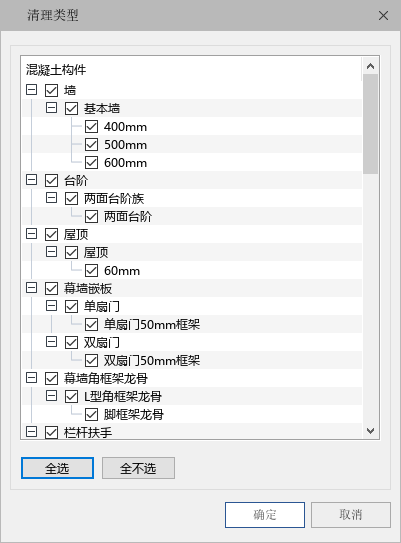Viewport: 401px width, 543px height.
Task: Uncheck the 两面台阶 leaf item checkbox
Action: coord(91,217)
